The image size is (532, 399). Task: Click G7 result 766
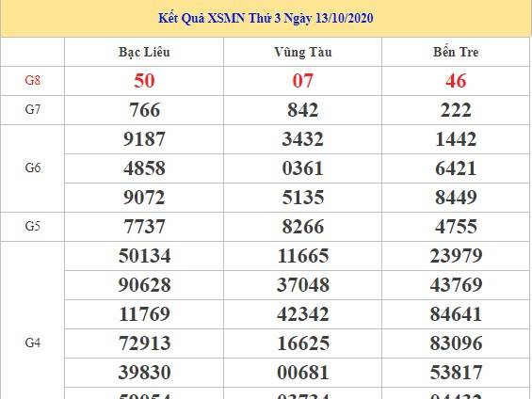point(144,110)
